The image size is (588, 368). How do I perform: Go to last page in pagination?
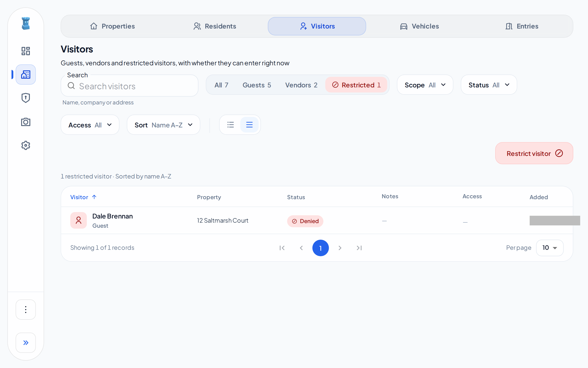pos(359,248)
